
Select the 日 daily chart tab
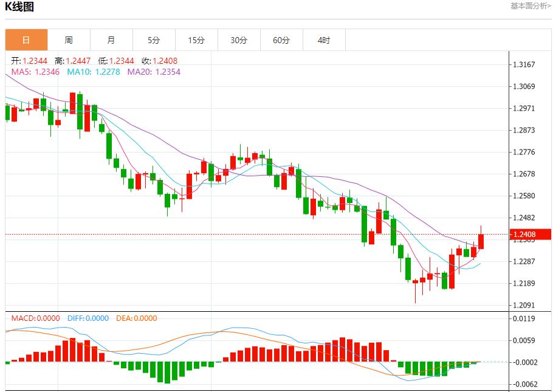(26, 40)
